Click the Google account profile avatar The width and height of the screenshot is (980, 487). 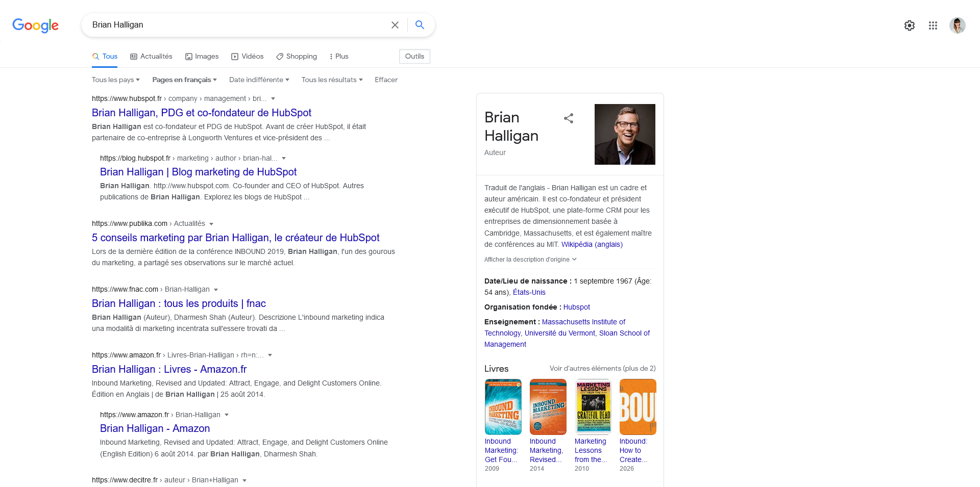pyautogui.click(x=957, y=25)
